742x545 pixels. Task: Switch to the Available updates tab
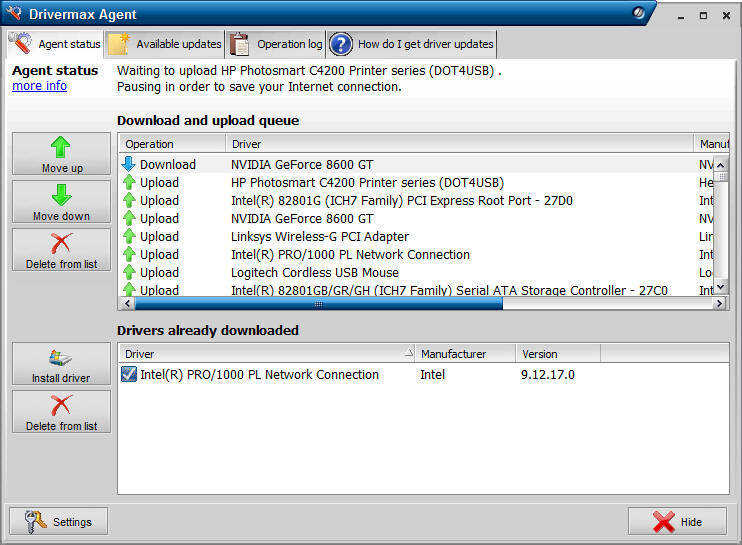click(x=165, y=44)
